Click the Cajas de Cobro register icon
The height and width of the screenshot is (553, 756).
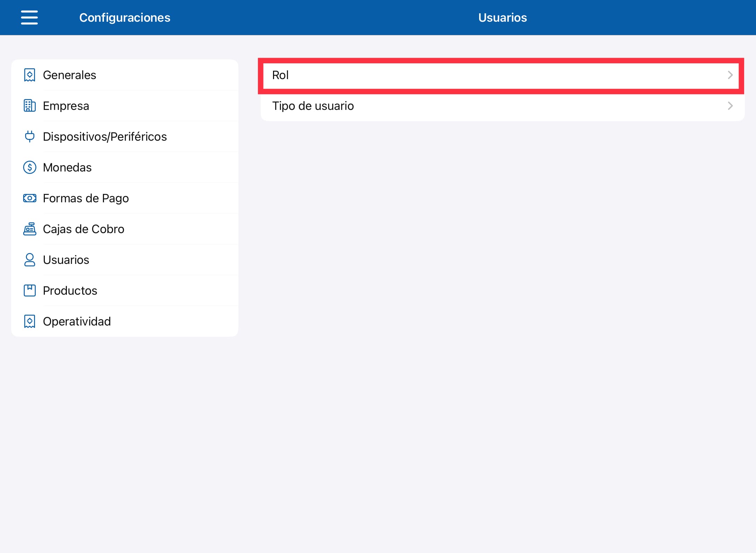30,229
